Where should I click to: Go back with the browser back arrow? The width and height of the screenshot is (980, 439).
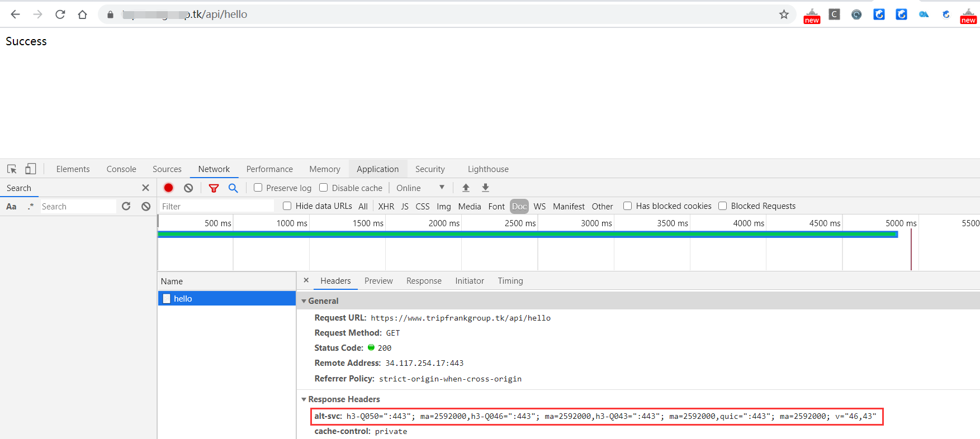[15, 15]
